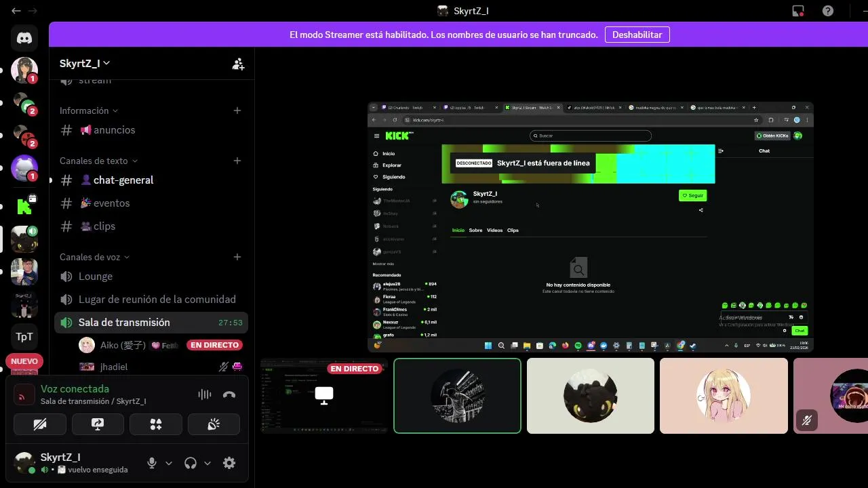Viewport: 868px width, 488px height.
Task: Click the Videos tab in the Kick stream
Action: (x=494, y=230)
